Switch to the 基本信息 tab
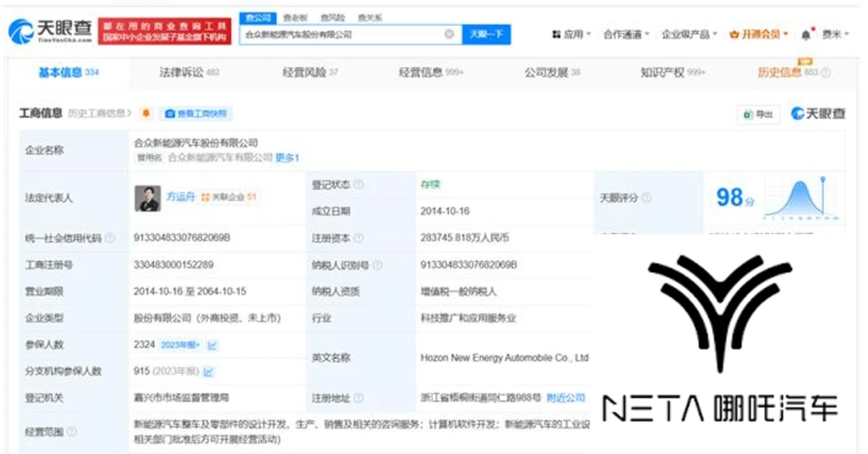The height and width of the screenshot is (454, 868). point(68,73)
